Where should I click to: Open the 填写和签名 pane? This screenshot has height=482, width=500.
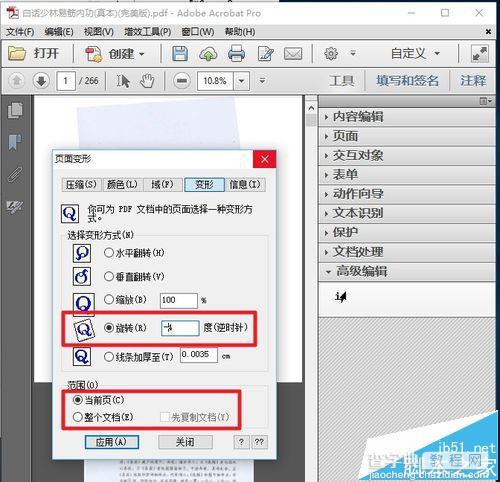point(407,81)
